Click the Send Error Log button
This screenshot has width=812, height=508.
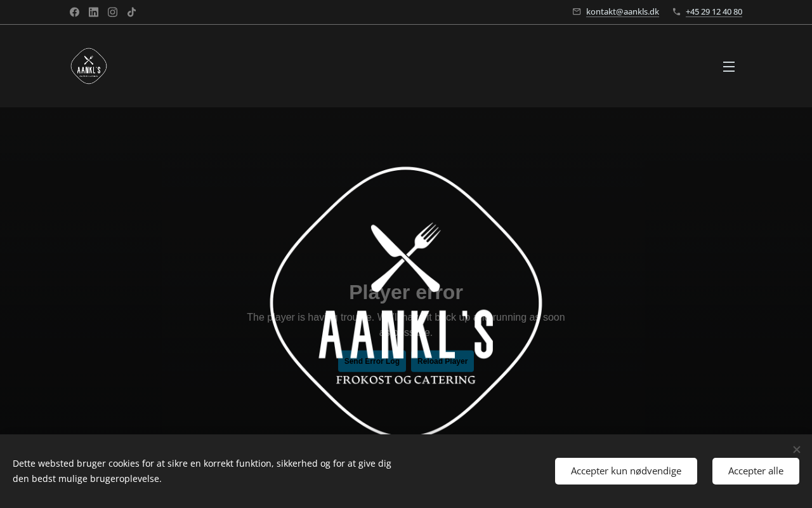coord(372,361)
